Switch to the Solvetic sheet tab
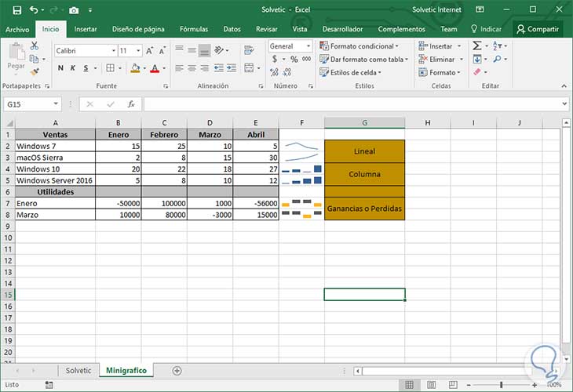Image resolution: width=573 pixels, height=392 pixels. (x=78, y=371)
